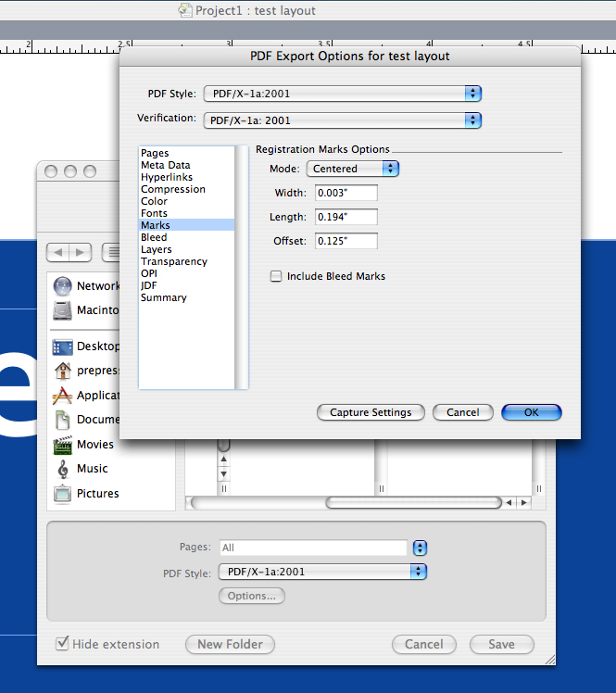Open the Verification dropdown
This screenshot has height=693, width=616.
(343, 120)
